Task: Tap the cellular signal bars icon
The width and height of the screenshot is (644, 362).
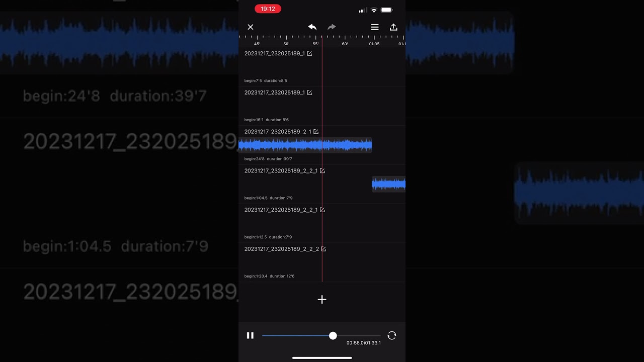Action: [362, 10]
